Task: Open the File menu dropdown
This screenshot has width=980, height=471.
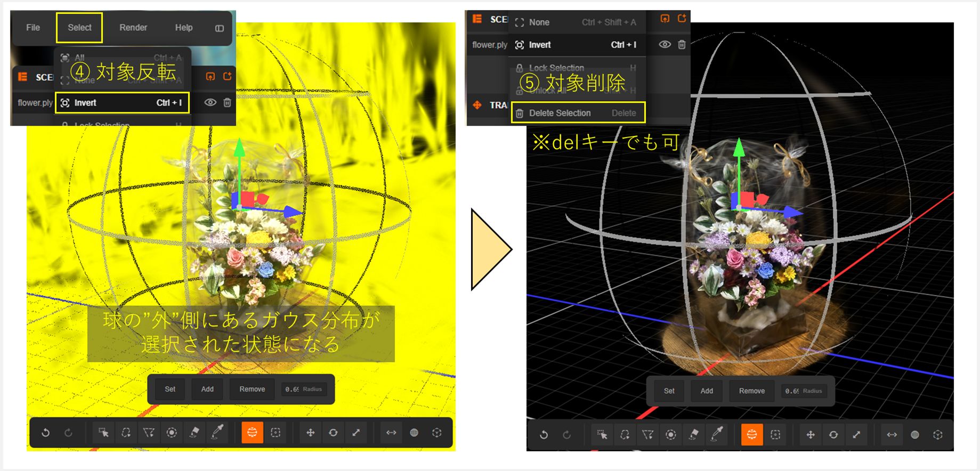Action: pos(33,28)
